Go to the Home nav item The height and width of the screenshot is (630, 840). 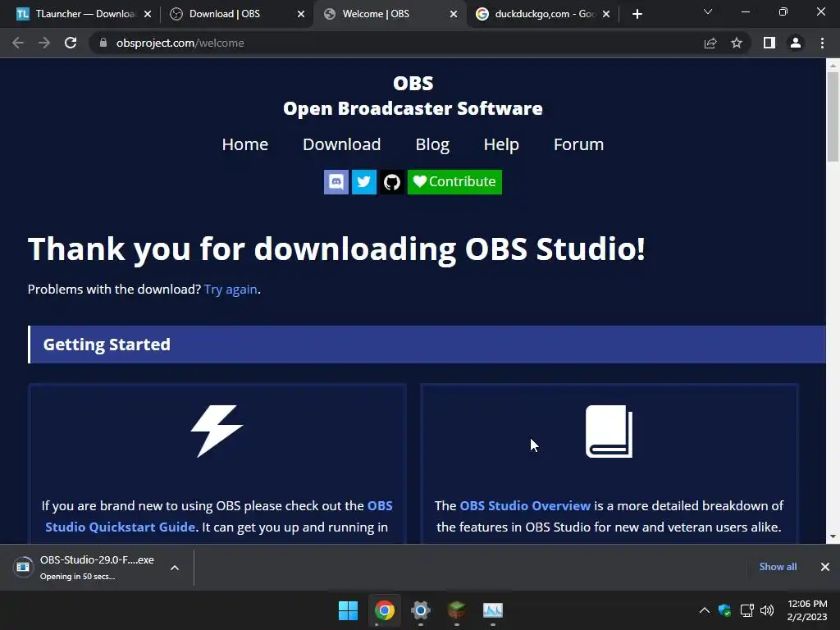pos(244,144)
